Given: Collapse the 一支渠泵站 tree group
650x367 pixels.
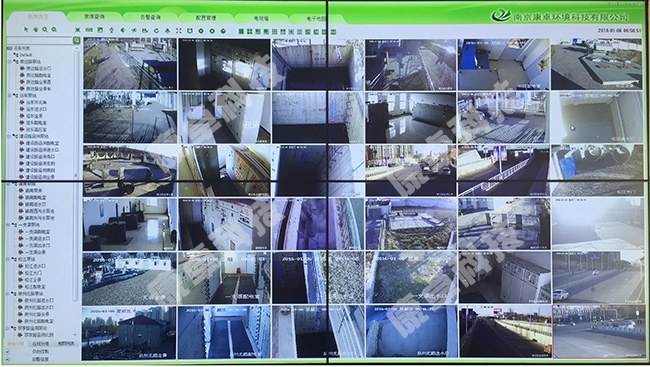Looking at the screenshot, I should pos(8,225).
